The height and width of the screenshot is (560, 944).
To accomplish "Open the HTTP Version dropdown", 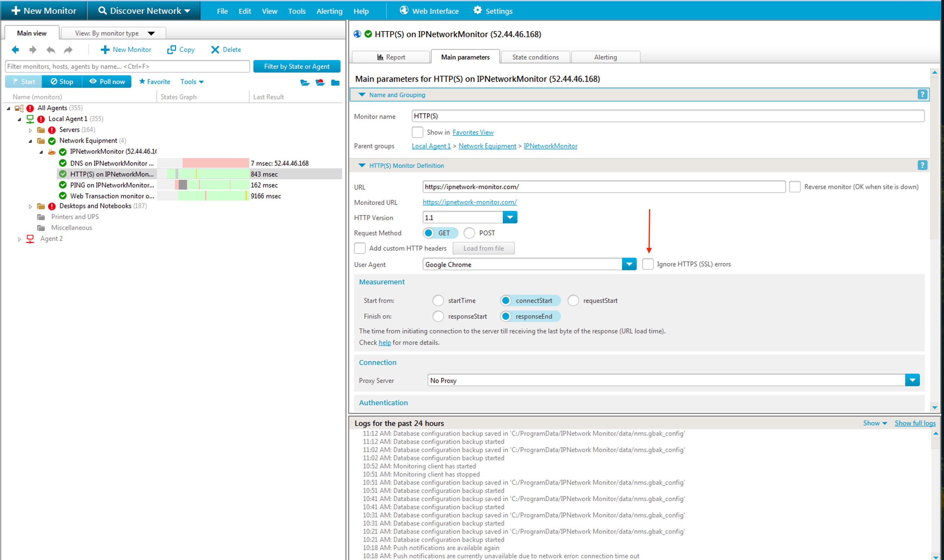I will (x=510, y=217).
